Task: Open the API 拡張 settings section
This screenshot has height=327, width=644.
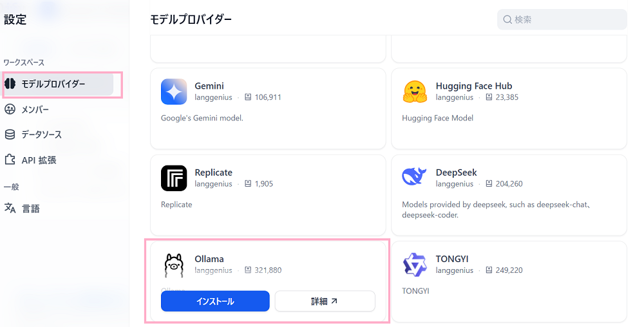Action: click(39, 160)
